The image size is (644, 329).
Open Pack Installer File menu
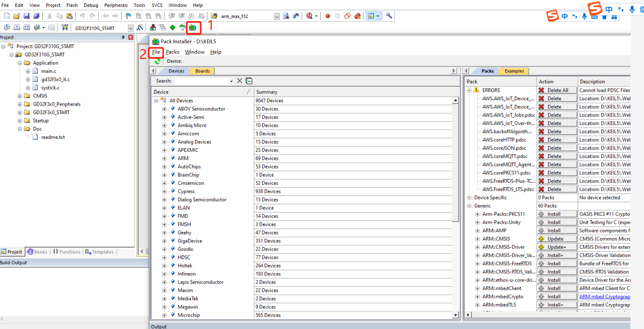[x=156, y=52]
